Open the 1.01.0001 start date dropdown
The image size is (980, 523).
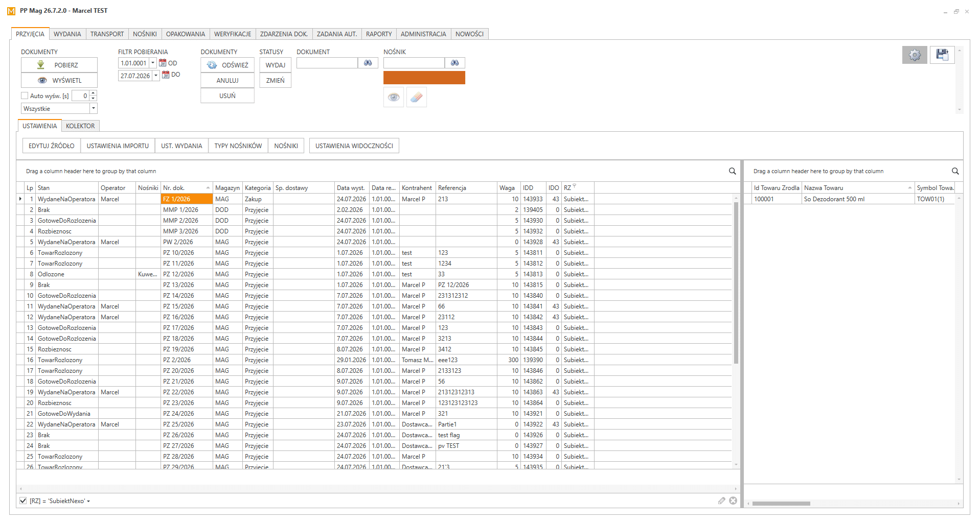click(x=152, y=63)
